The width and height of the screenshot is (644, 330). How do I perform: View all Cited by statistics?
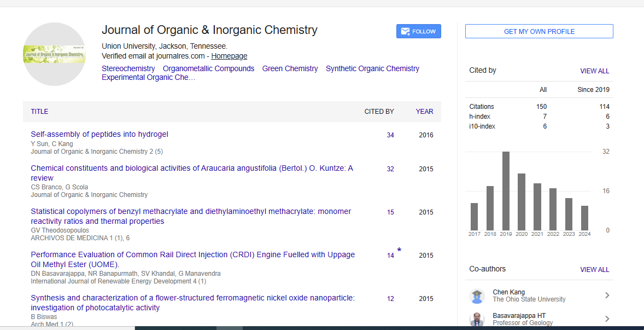click(x=594, y=71)
